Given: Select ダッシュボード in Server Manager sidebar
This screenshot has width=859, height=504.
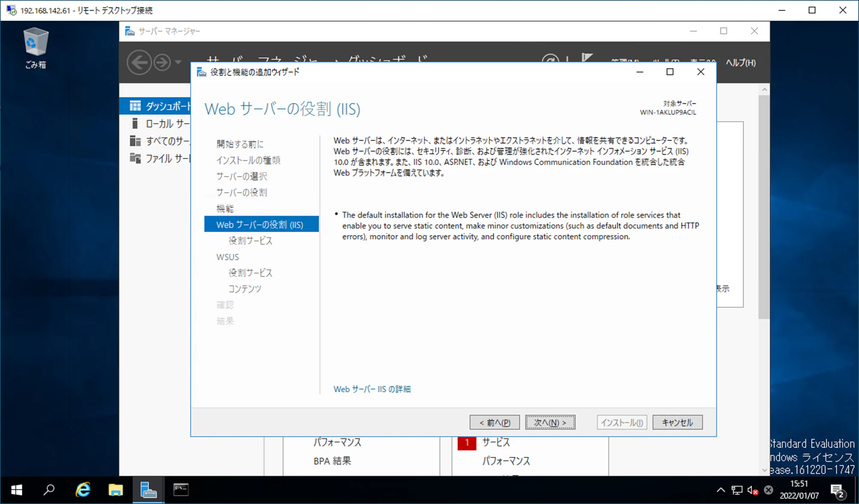Looking at the screenshot, I should click(155, 106).
